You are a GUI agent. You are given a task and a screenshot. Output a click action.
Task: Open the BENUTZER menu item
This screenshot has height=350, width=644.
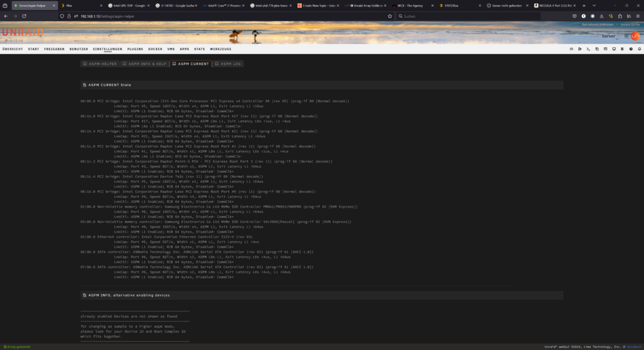tap(79, 49)
